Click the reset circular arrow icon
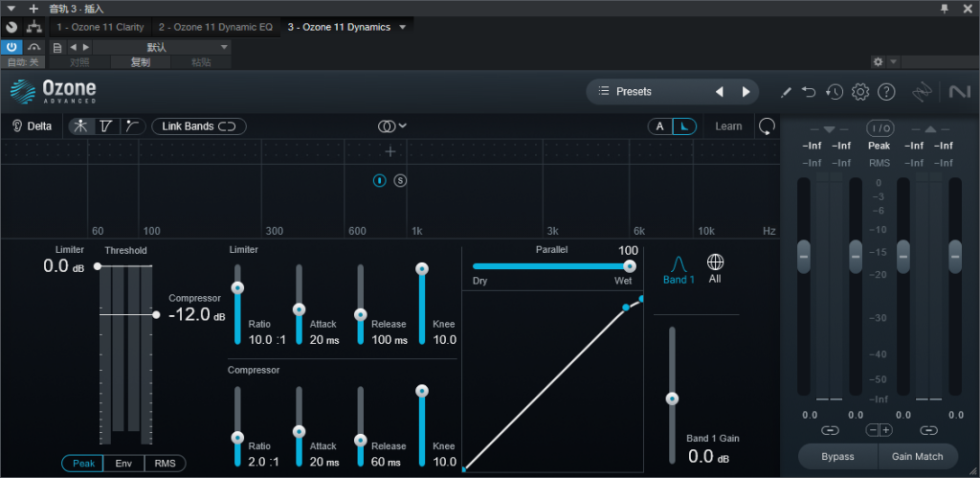980x478 pixels. (767, 127)
